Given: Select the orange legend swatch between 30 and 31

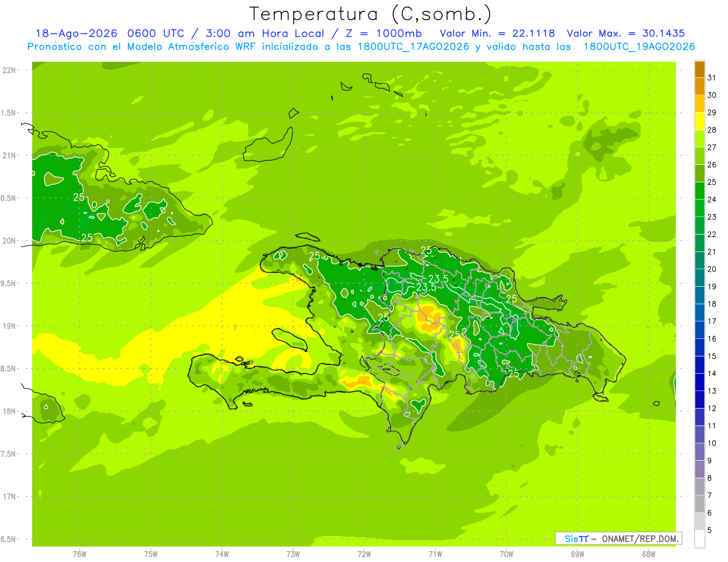Looking at the screenshot, I should tap(699, 86).
